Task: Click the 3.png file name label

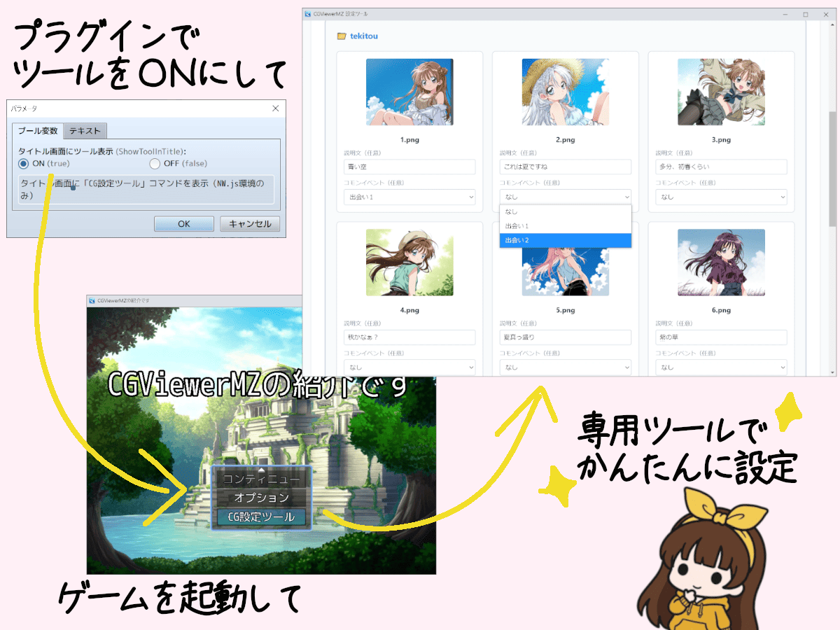Action: tap(721, 139)
